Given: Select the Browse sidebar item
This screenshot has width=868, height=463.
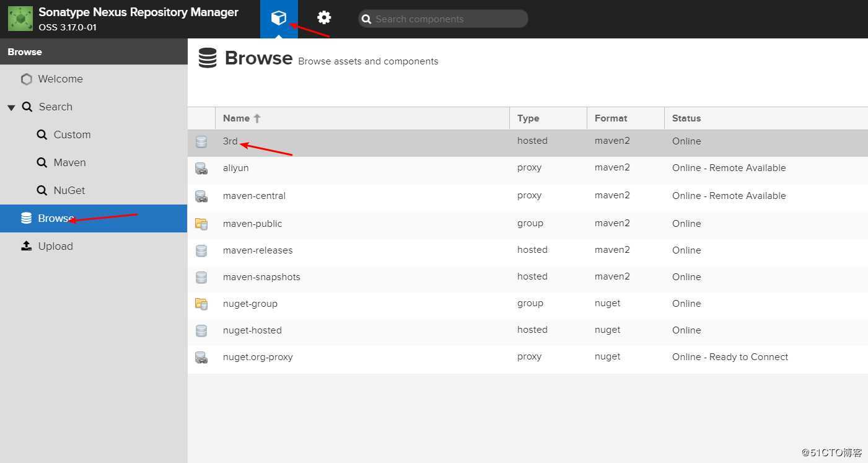Looking at the screenshot, I should [94, 218].
